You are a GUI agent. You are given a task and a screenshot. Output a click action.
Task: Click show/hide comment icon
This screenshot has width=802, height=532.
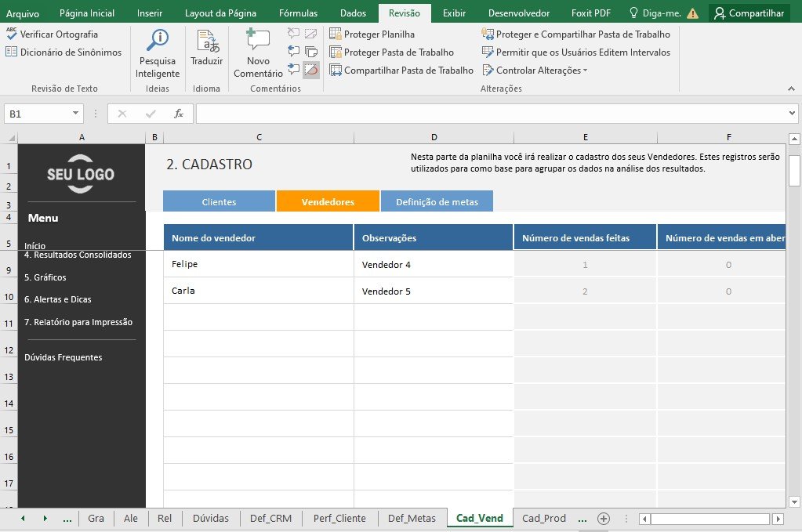(311, 34)
